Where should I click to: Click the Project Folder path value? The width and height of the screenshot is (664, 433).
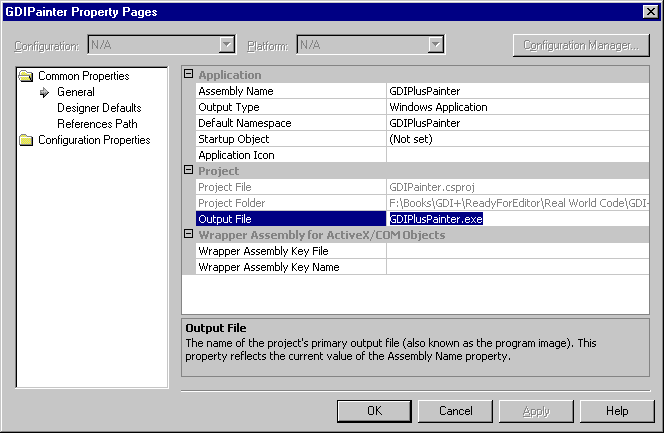pyautogui.click(x=518, y=203)
